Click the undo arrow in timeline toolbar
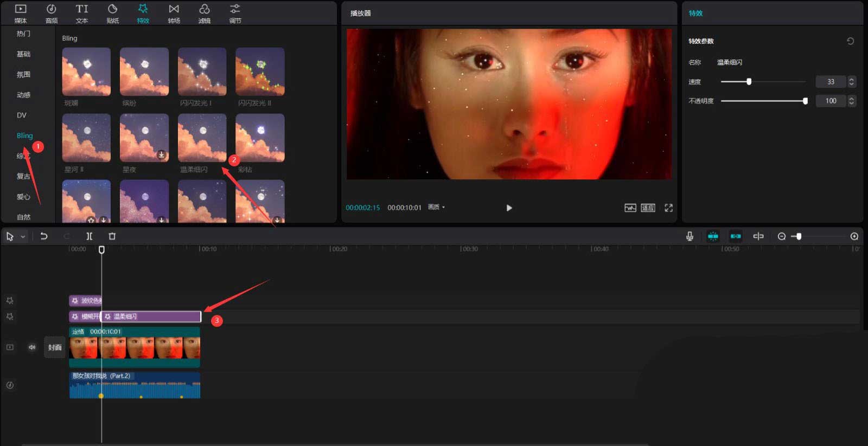 44,236
